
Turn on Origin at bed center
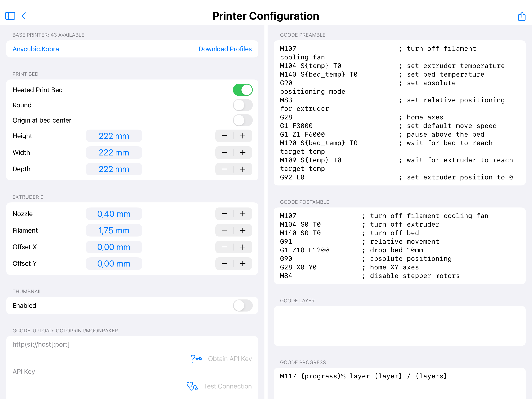243,120
